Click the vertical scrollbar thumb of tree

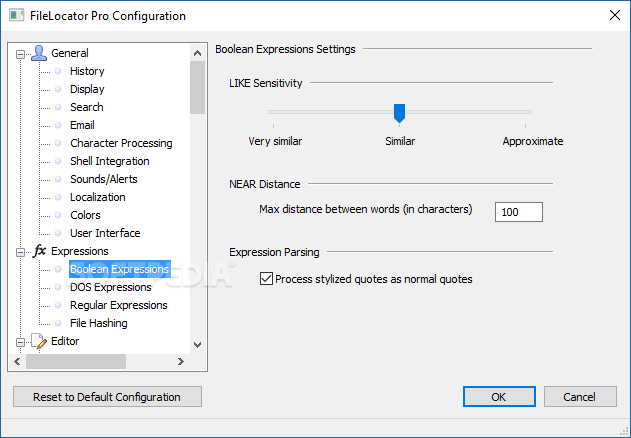pyautogui.click(x=197, y=87)
